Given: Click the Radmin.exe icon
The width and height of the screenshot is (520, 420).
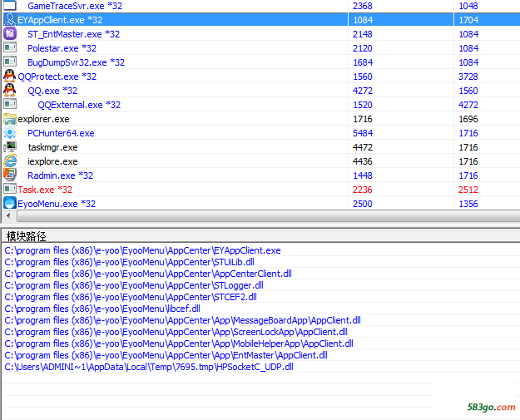Looking at the screenshot, I should [10, 175].
